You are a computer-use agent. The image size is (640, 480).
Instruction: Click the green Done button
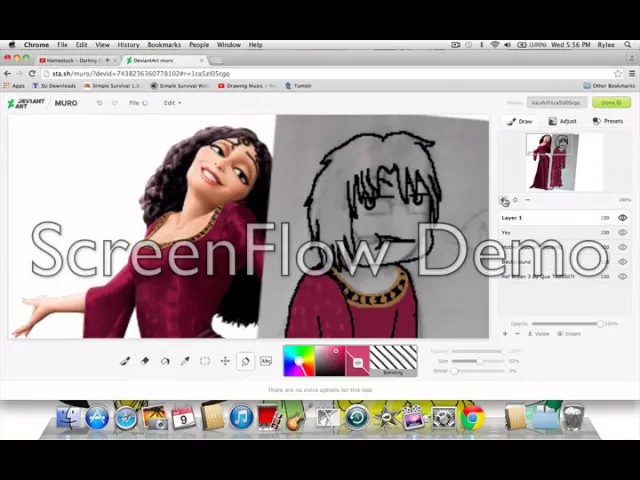coord(611,103)
